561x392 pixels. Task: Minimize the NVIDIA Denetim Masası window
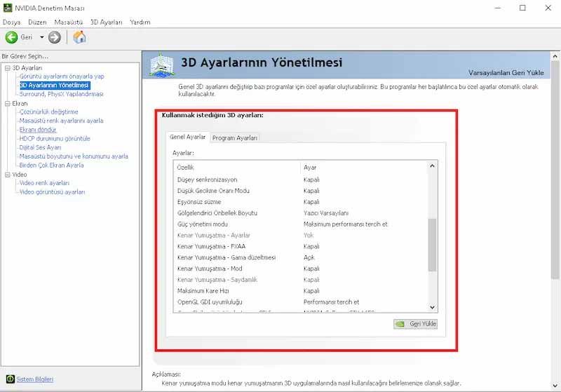tap(498, 8)
